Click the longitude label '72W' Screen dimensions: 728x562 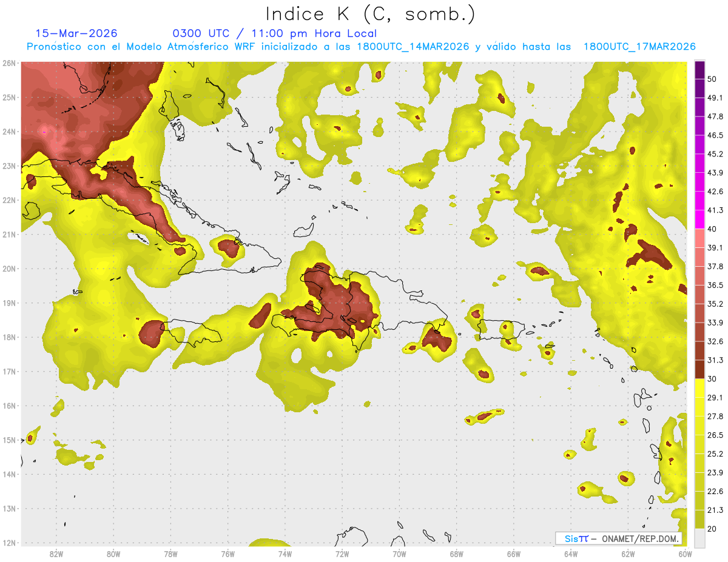coord(342,554)
